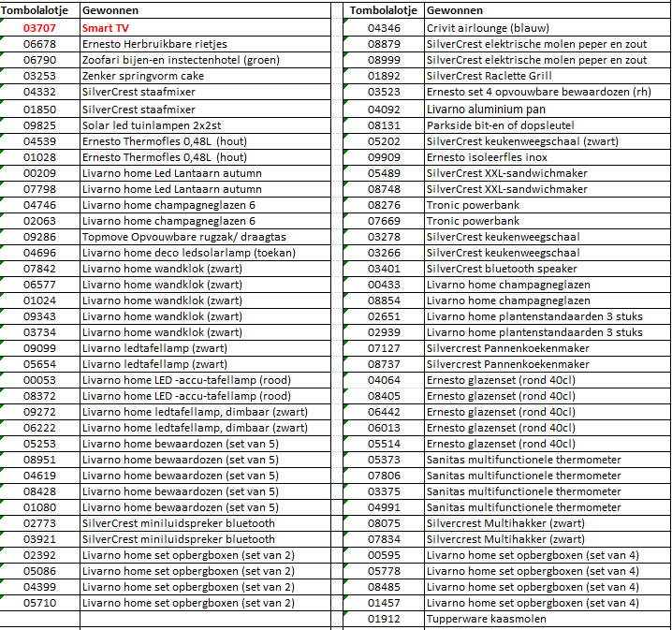The height and width of the screenshot is (630, 672).
Task: Click 'Livarno aluminium pan'
Action: click(x=486, y=110)
